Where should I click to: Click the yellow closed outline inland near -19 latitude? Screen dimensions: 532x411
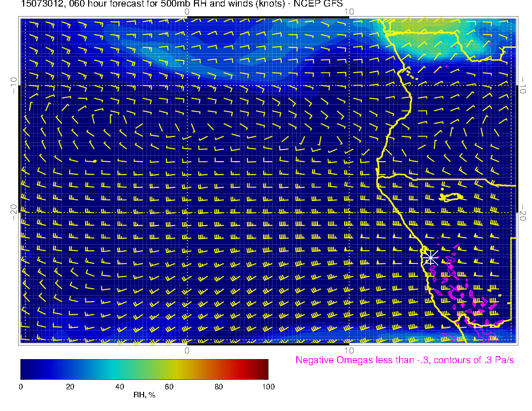(x=451, y=196)
